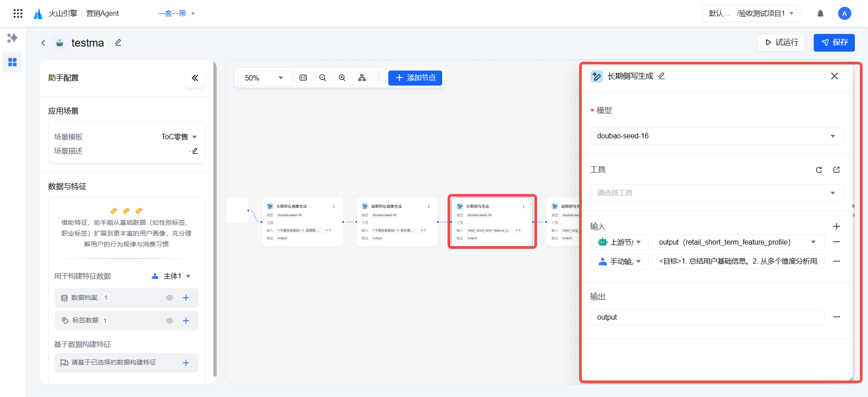
Task: Edit the testma assistant name
Action: (118, 43)
